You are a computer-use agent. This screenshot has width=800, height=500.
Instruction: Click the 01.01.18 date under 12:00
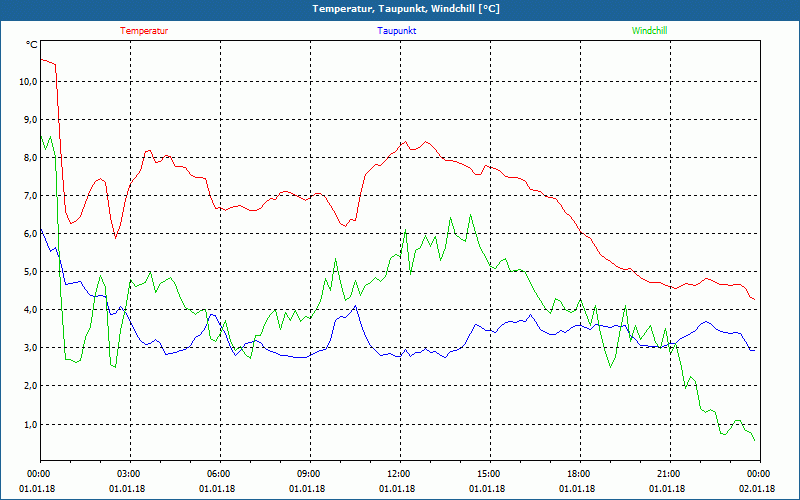[397, 489]
